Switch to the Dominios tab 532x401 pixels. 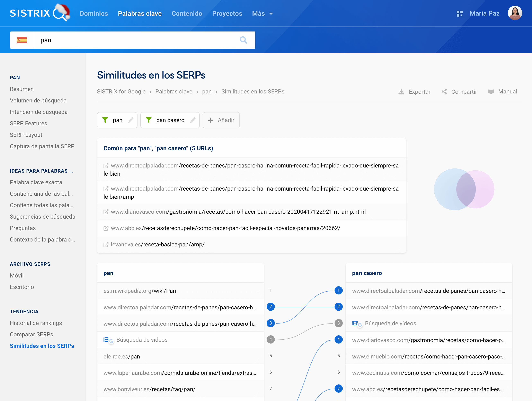tap(94, 13)
